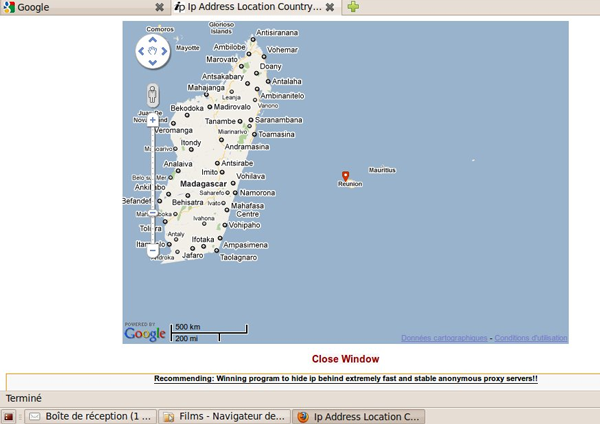Screen dimensions: 600x424
Task: Pan the map up with the arrow
Action: (153, 40)
